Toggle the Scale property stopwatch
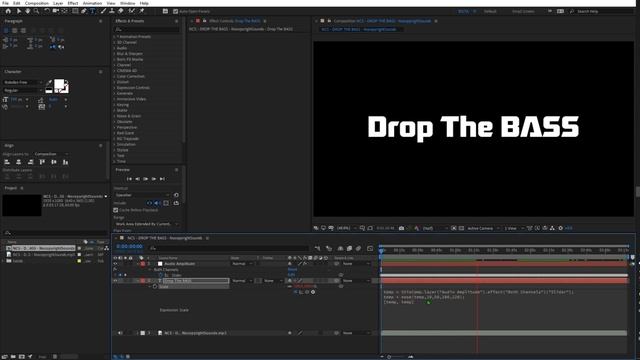The height and width of the screenshot is (360, 640). click(x=155, y=287)
